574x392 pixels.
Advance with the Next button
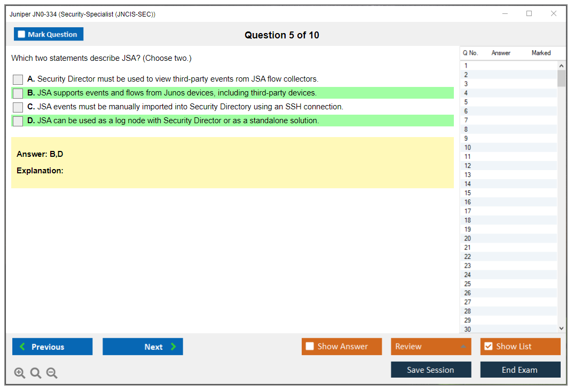pyautogui.click(x=143, y=347)
